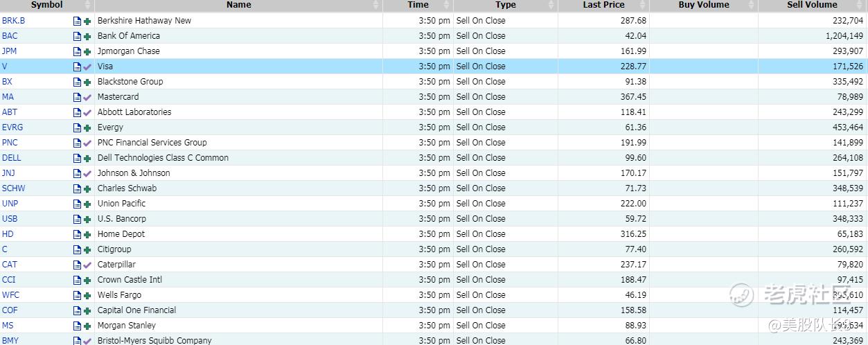Open the document icon for PNC

77,143
